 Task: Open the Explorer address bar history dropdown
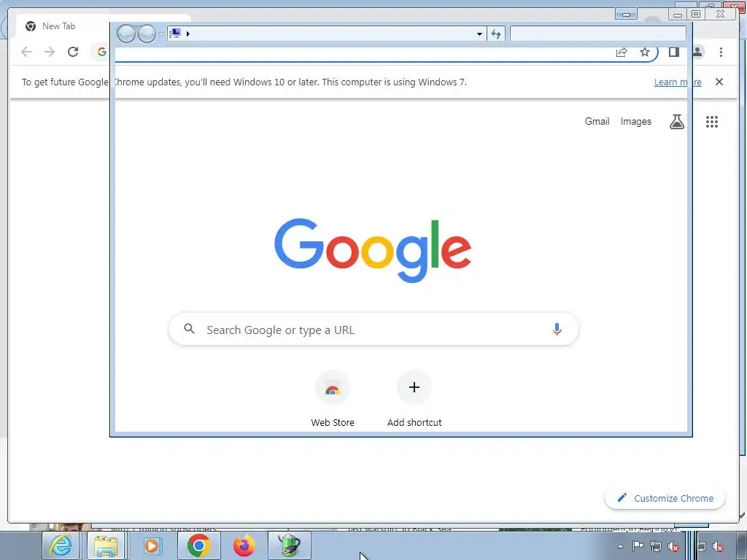coord(479,34)
